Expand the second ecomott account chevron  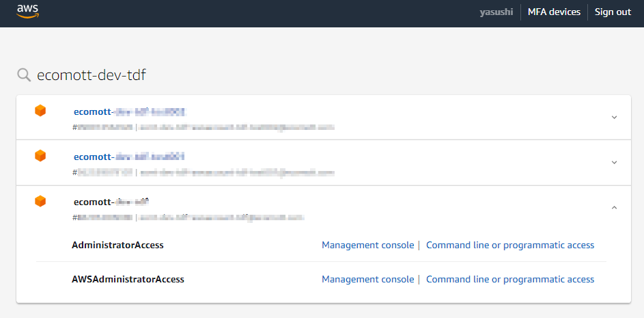pos(615,163)
